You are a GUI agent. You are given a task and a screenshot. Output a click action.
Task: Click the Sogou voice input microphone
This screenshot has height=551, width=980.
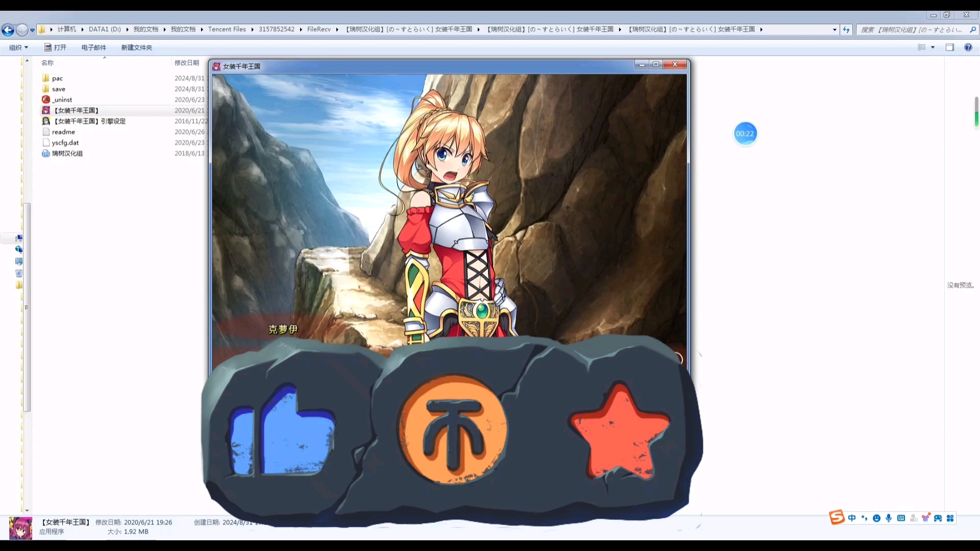(889, 518)
